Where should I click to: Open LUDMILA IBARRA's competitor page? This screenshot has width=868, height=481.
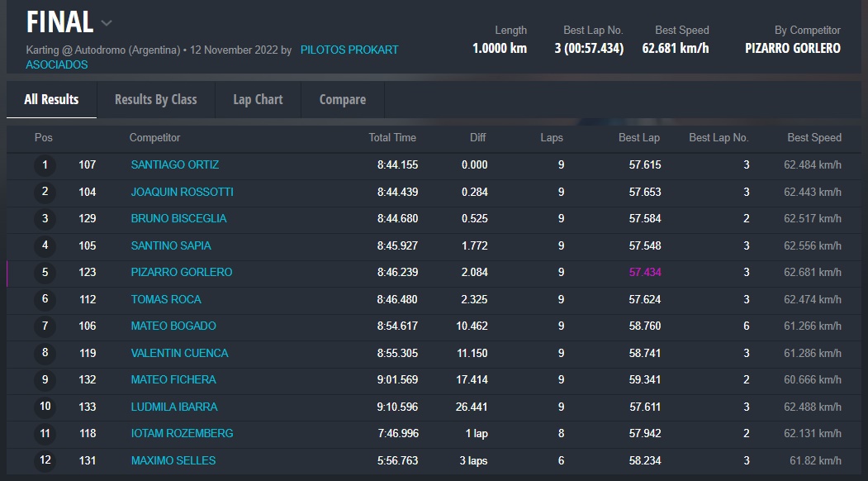click(173, 407)
